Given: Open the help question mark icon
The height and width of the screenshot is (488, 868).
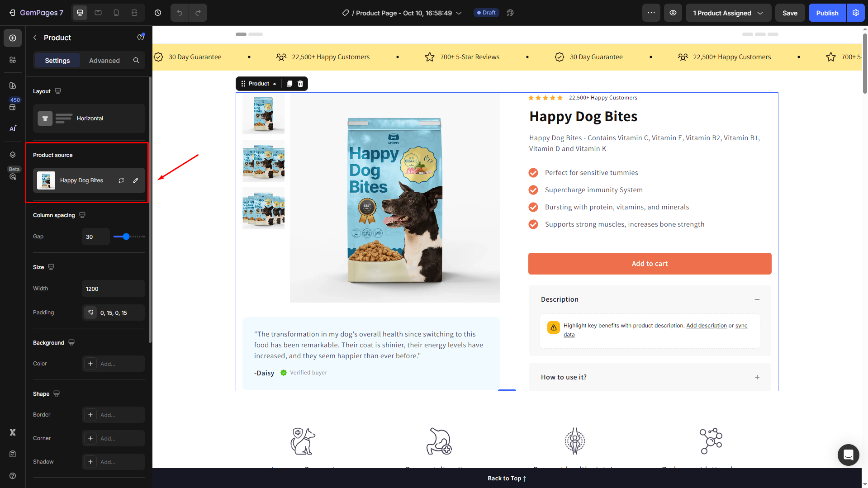Looking at the screenshot, I should [13, 476].
